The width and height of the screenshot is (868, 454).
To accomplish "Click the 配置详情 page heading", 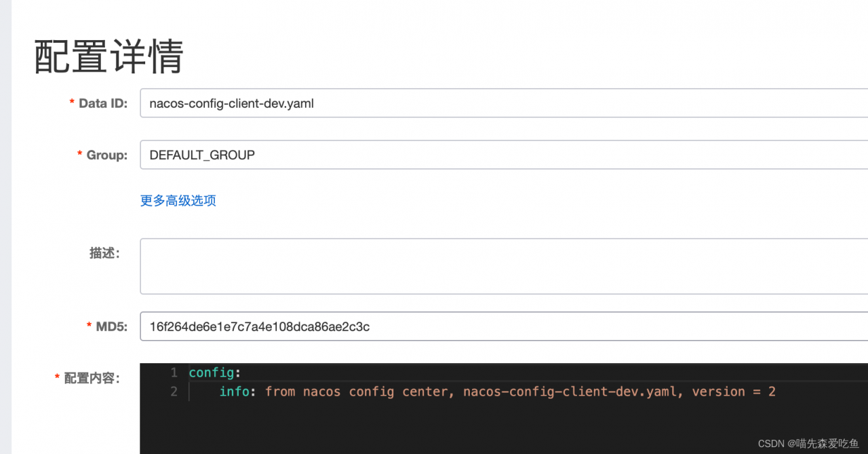I will click(108, 56).
